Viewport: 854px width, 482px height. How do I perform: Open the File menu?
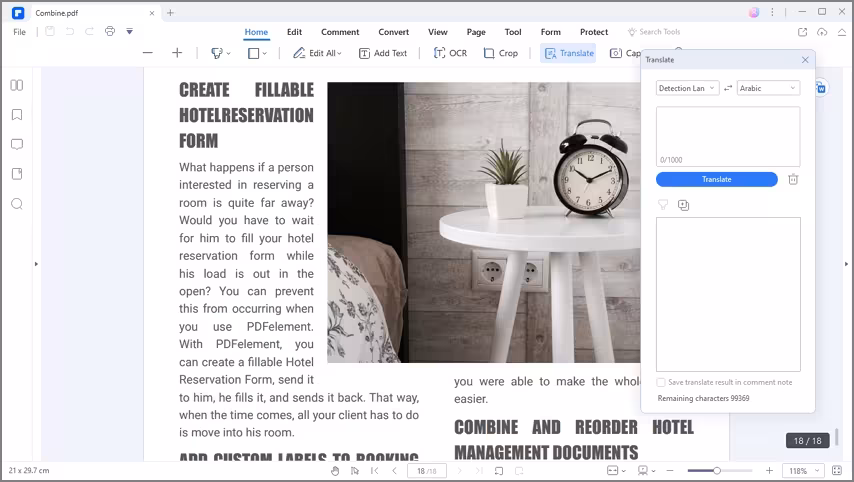20,32
